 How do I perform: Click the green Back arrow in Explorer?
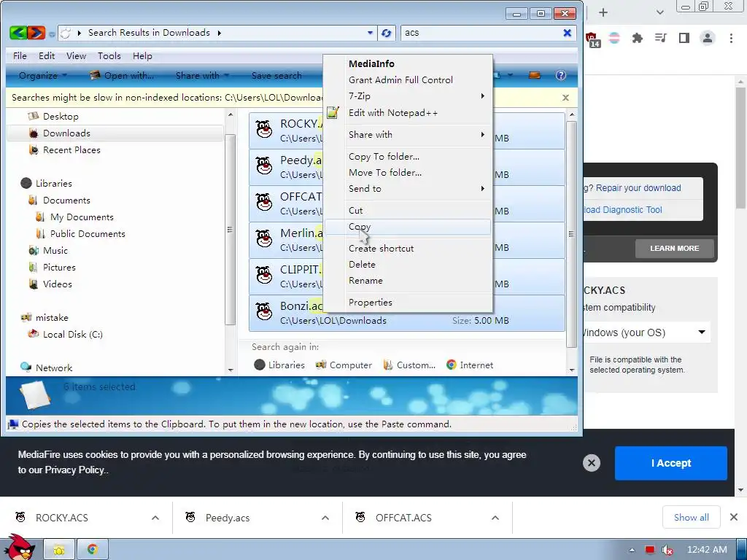click(x=18, y=32)
